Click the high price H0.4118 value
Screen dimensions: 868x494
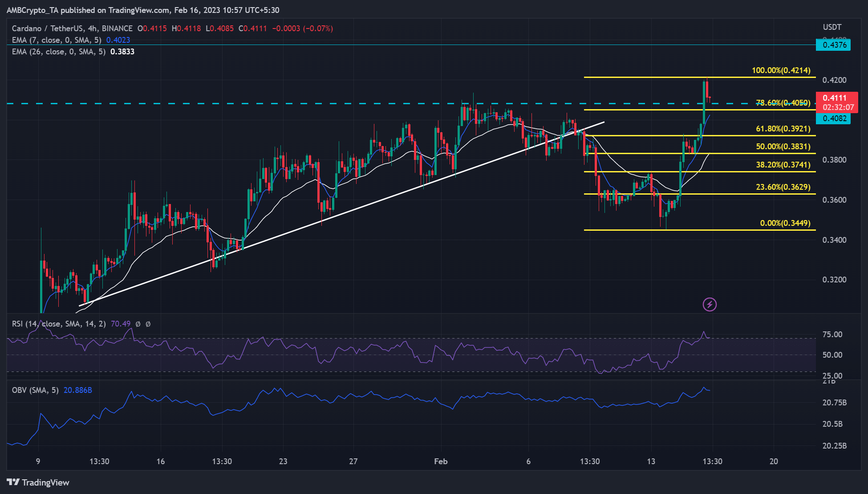pyautogui.click(x=187, y=29)
